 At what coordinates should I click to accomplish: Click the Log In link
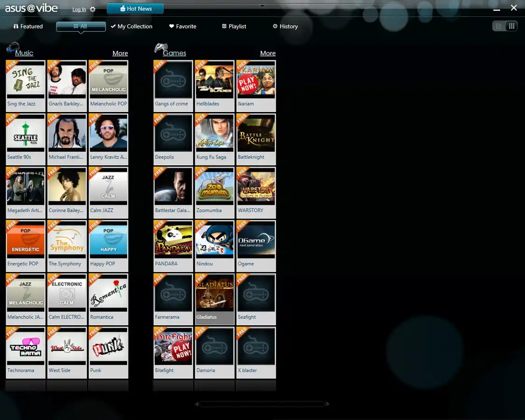click(79, 9)
